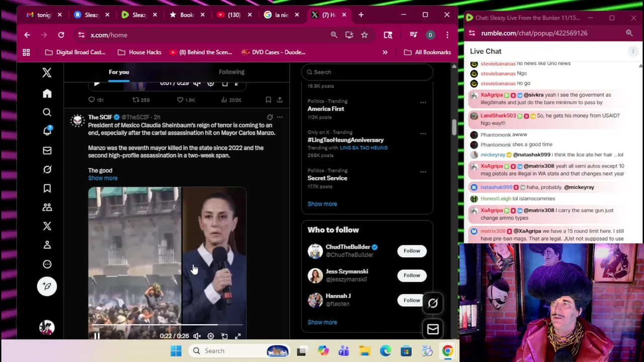Screen dimensions: 644x362
Task: Switch to the For you tab
Action: pyautogui.click(x=119, y=72)
